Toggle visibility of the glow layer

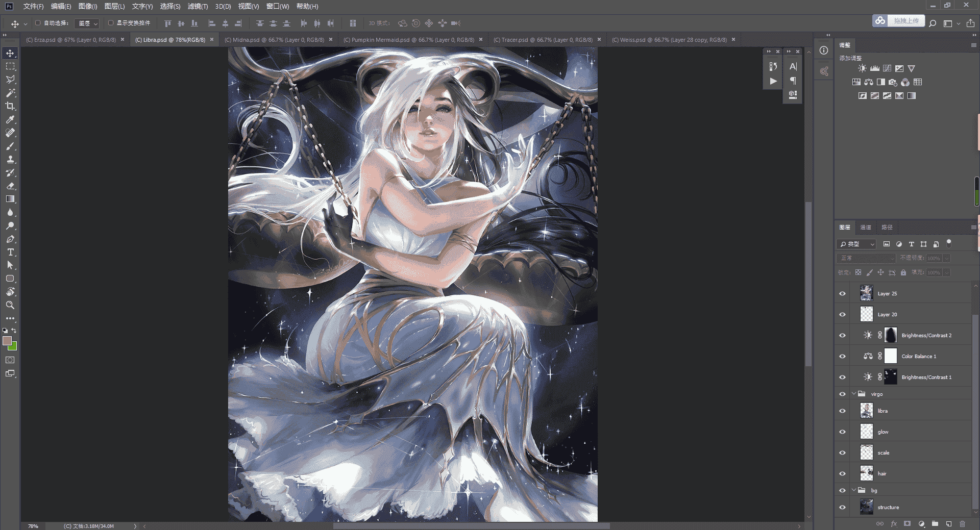pos(842,432)
